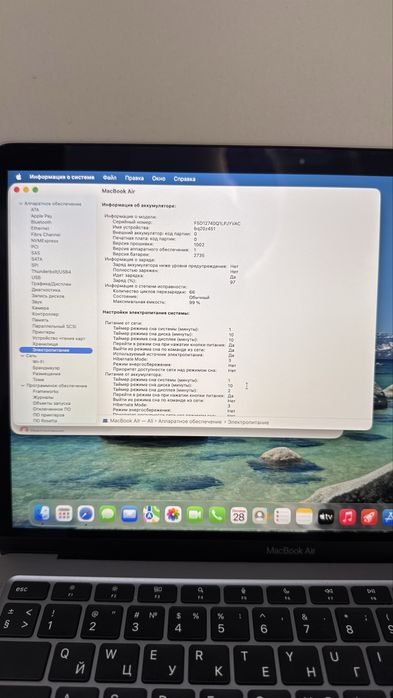Select Принтеры in the sidebar
Image resolution: width=393 pixels, height=698 pixels.
pos(44,332)
